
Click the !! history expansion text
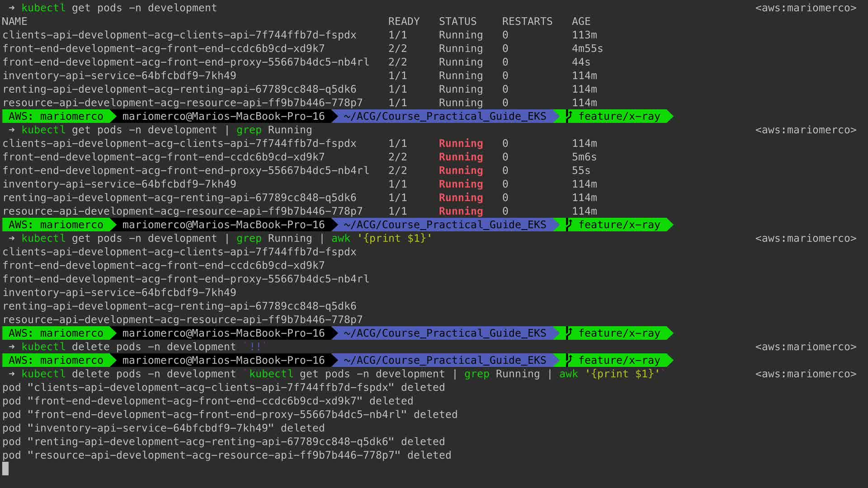pyautogui.click(x=255, y=347)
